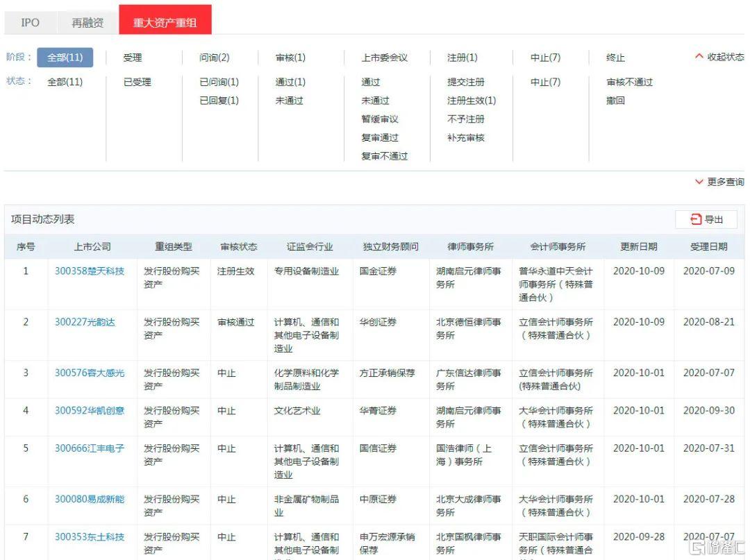Click 专用设备制造业 industry cell
The image size is (750, 560).
(306, 271)
